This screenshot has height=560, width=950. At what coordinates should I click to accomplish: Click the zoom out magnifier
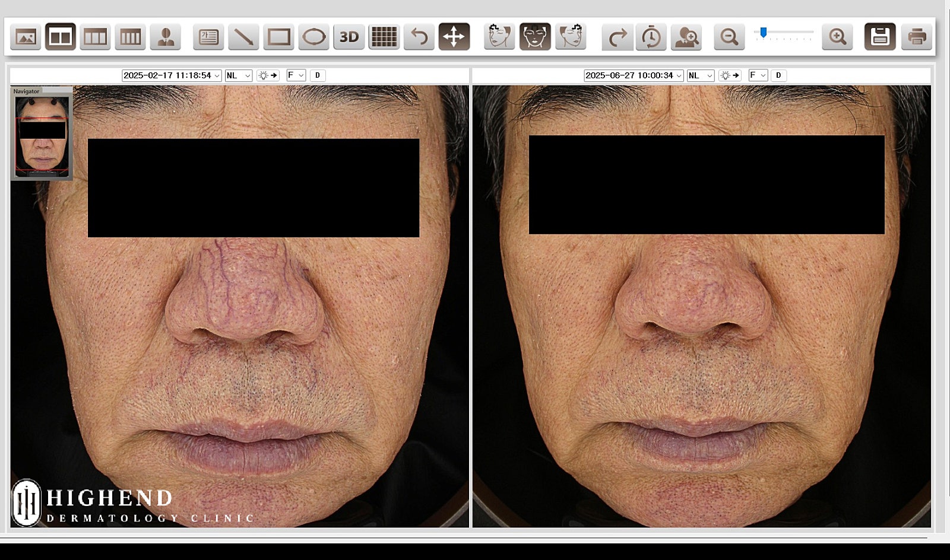click(x=729, y=37)
